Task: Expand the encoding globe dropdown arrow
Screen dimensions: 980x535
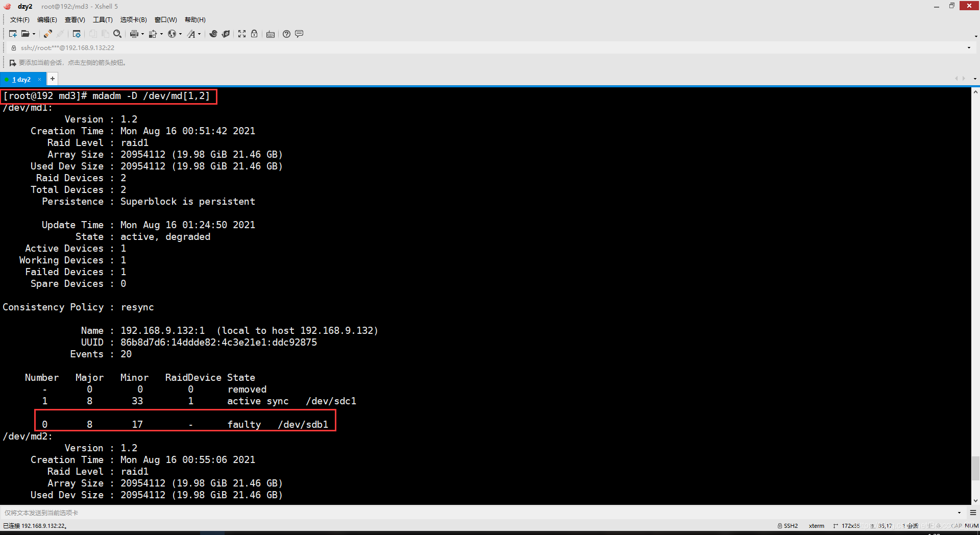Action: [x=180, y=34]
